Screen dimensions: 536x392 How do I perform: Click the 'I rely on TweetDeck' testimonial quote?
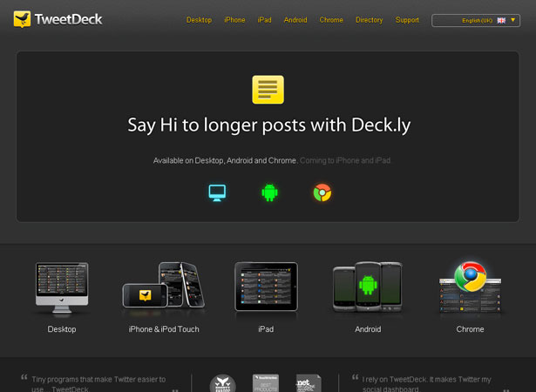click(426, 384)
